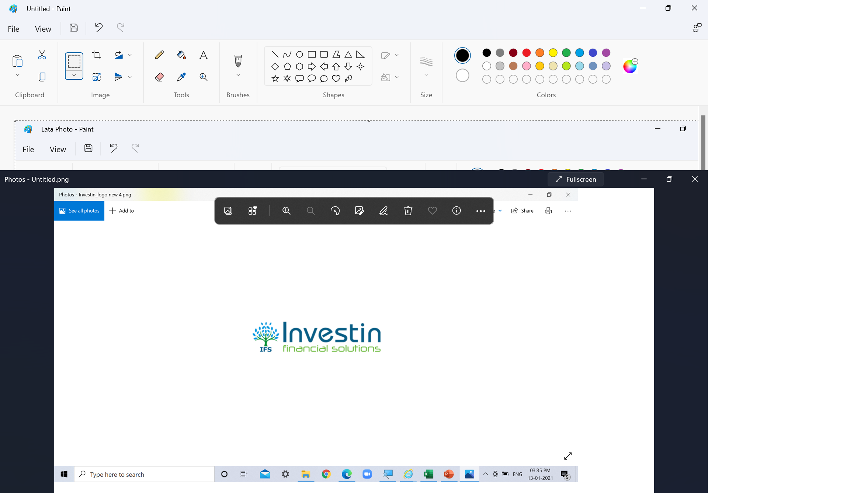The width and height of the screenshot is (868, 493).
Task: Click the Investin logo image
Action: [x=316, y=337]
